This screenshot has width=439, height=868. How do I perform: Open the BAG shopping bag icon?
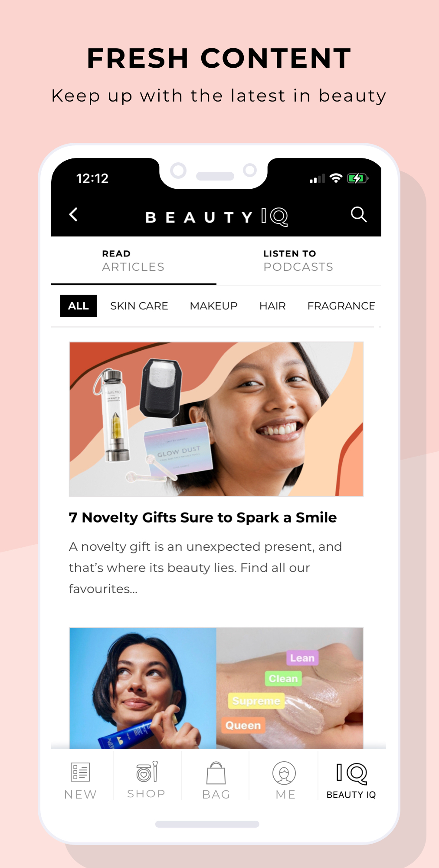(x=216, y=773)
